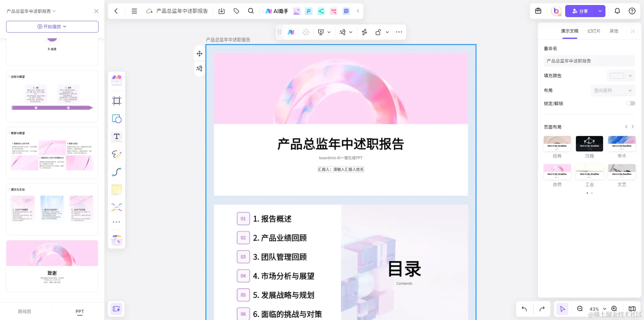Click the tag icon in top toolbar
Screen dimensions: 644x320
(x=236, y=11)
